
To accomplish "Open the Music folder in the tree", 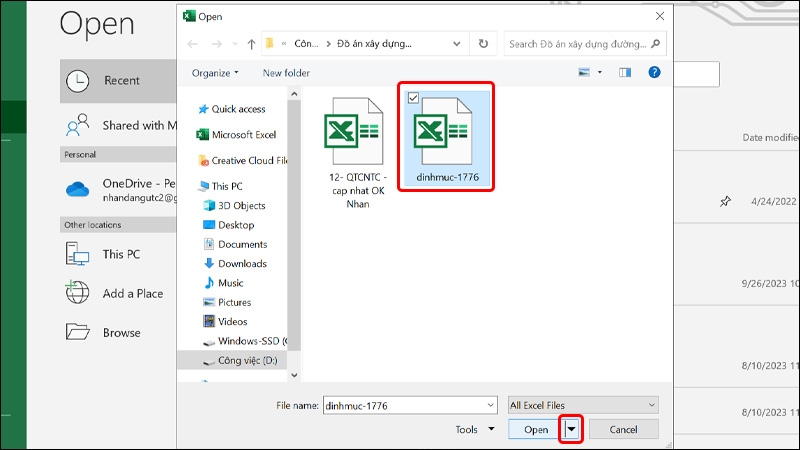I will (223, 283).
